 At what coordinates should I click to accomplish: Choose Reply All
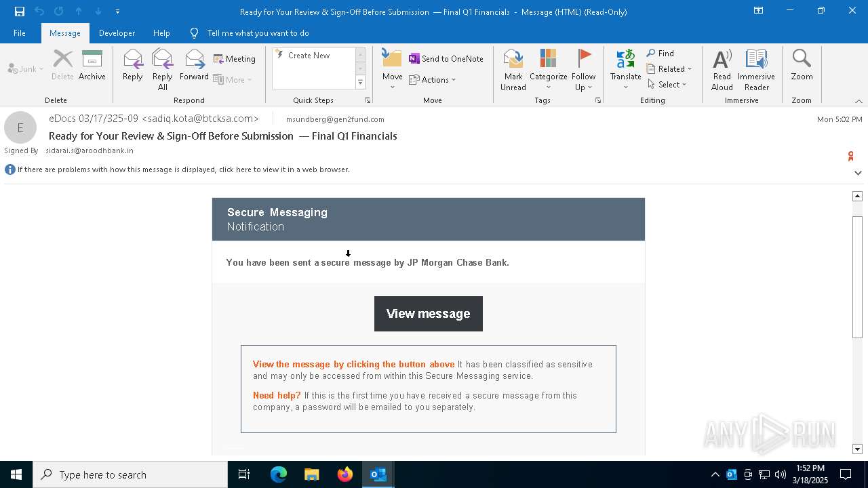[163, 70]
